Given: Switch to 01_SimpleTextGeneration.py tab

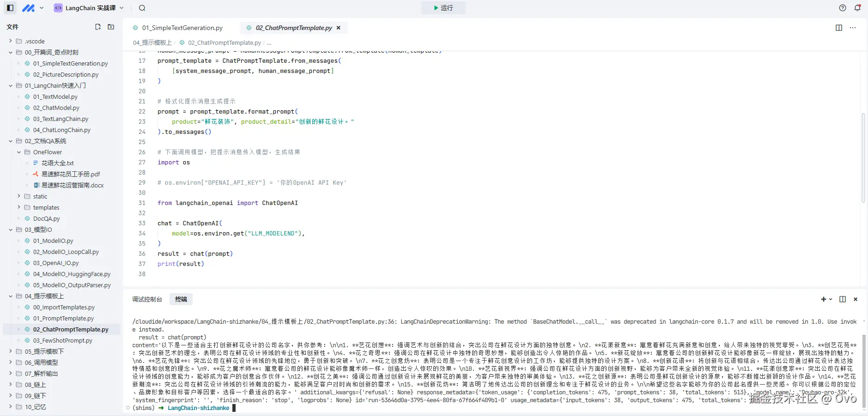Looking at the screenshot, I should (x=182, y=28).
